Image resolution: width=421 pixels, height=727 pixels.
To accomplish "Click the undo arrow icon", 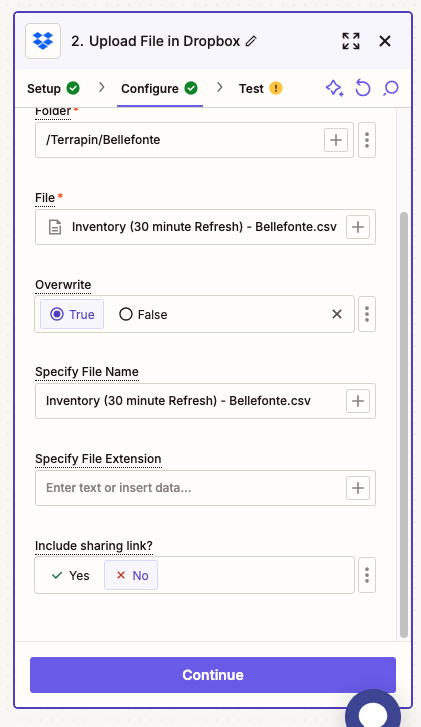I will 363,88.
